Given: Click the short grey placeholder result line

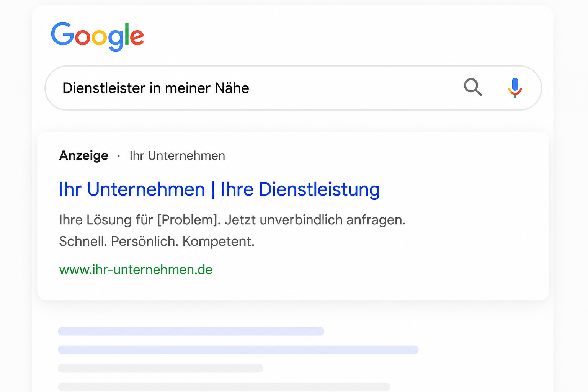Looking at the screenshot, I should (x=161, y=368).
